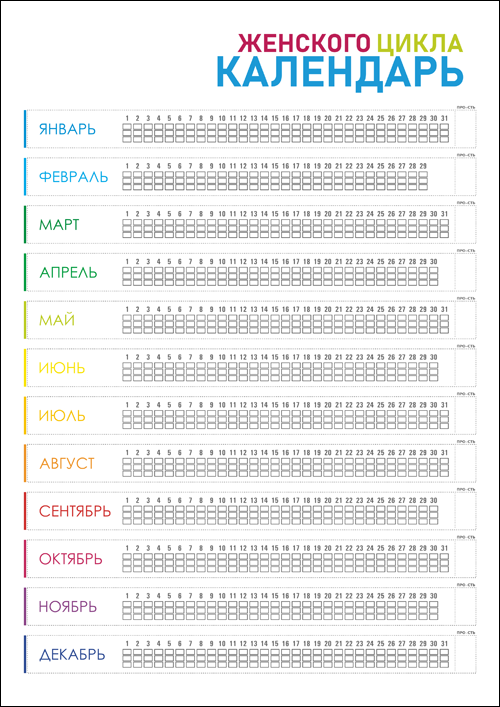Click the purple bar beside НОЯБРЬ

pos(26,606)
